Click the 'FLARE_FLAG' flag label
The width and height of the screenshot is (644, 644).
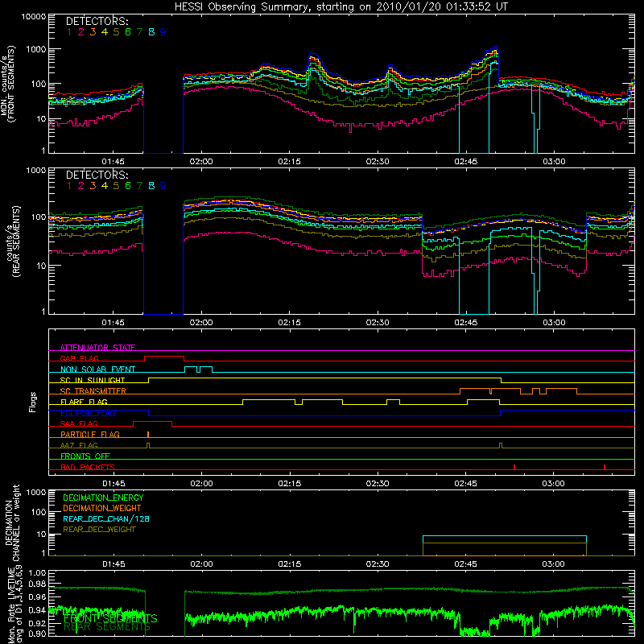point(84,402)
